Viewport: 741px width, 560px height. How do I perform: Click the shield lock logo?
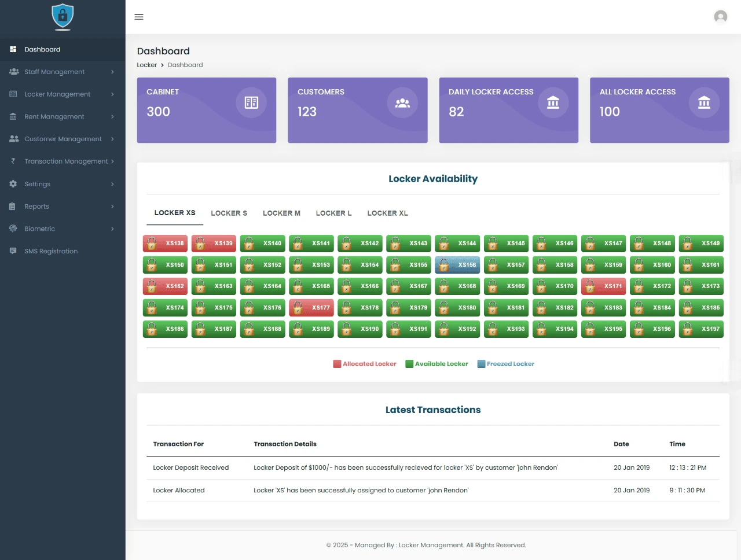coord(63,17)
